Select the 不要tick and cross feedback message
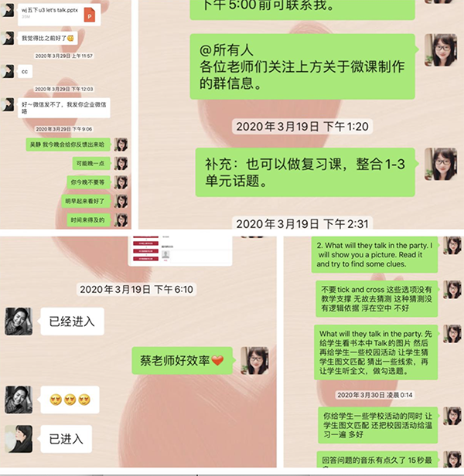 pyautogui.click(x=377, y=299)
